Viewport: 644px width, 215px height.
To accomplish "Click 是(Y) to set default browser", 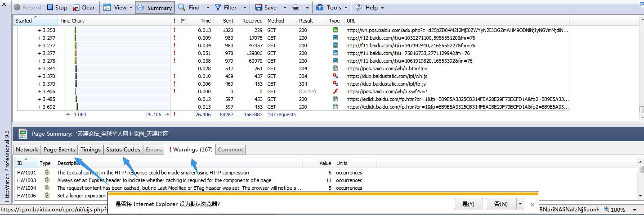I will 468,204.
